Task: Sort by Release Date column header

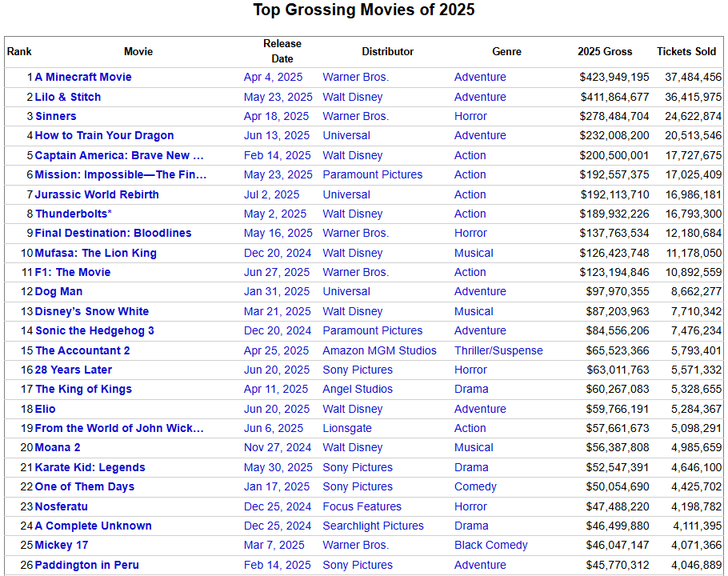Action: (282, 51)
